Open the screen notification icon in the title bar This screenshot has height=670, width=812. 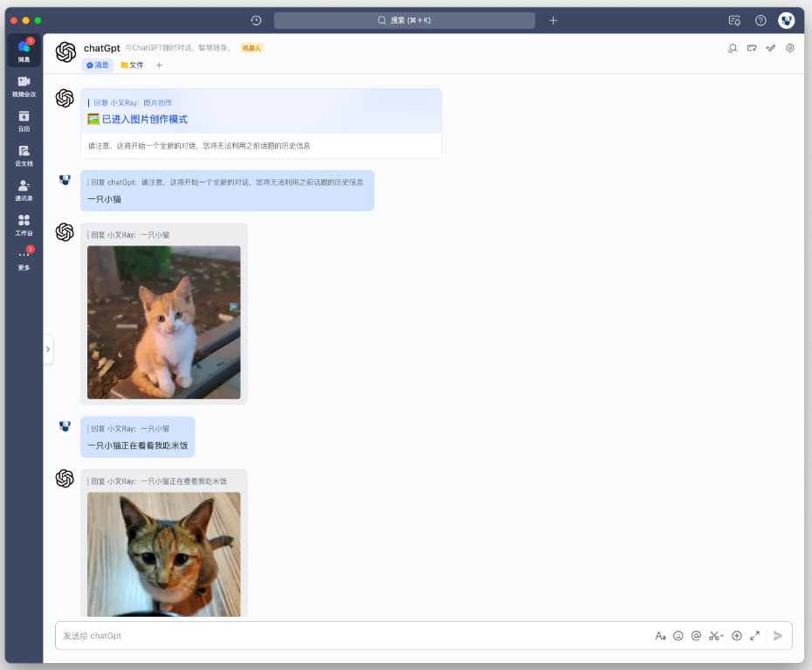point(734,20)
